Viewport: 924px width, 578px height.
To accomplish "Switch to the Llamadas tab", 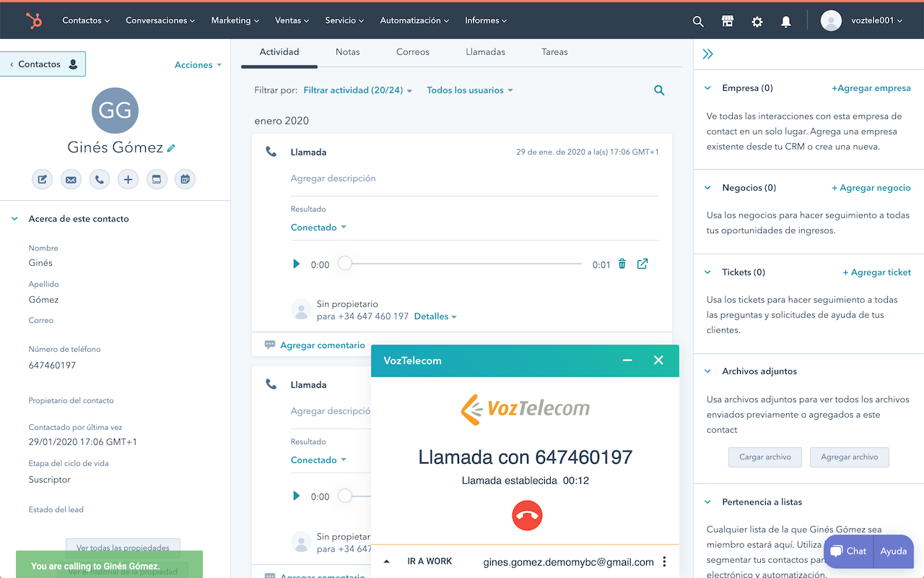I will (x=486, y=52).
